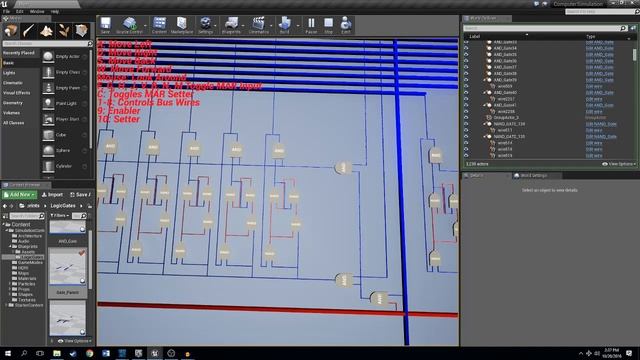Toggle sources panel icon in Content Browser

click(x=5, y=216)
